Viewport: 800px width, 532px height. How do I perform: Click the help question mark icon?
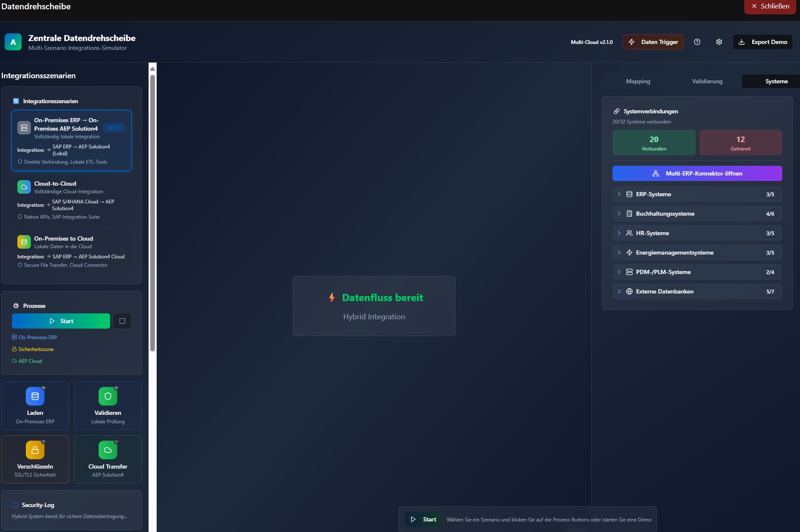pyautogui.click(x=697, y=42)
